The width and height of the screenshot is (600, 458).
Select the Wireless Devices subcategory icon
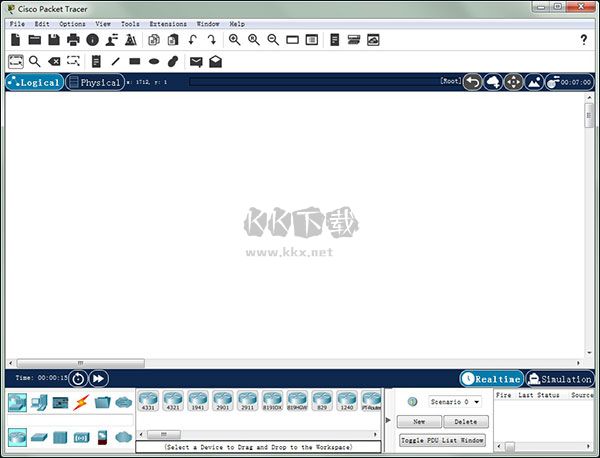coord(81,437)
